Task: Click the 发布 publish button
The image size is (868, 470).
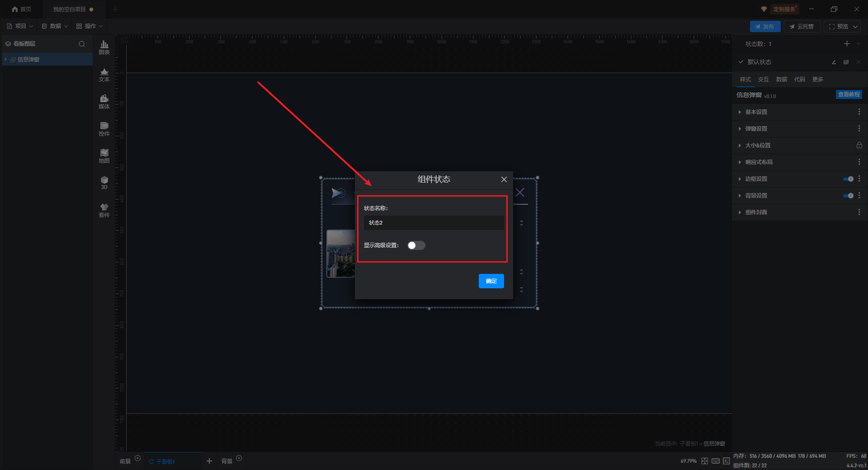Action: pos(765,27)
